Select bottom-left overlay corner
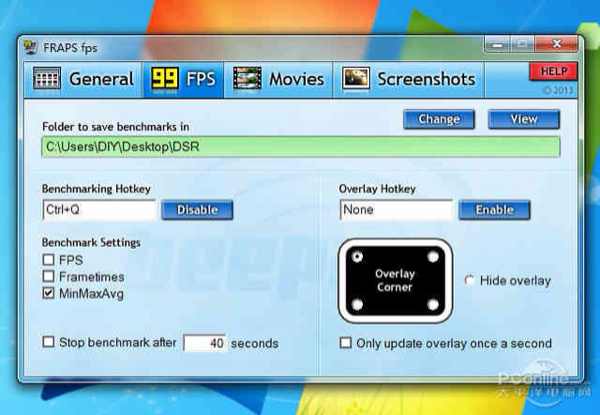Viewport: 600px width, 415px height. coord(357,305)
